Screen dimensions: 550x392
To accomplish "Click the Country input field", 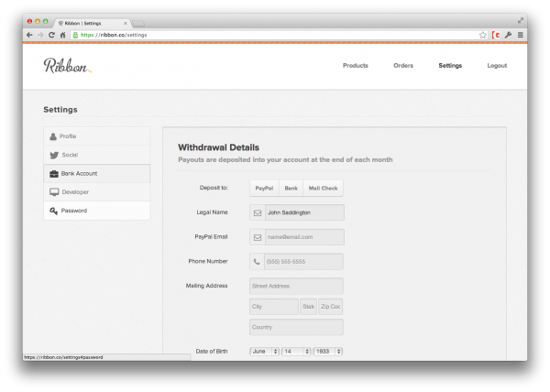I will pyautogui.click(x=296, y=327).
